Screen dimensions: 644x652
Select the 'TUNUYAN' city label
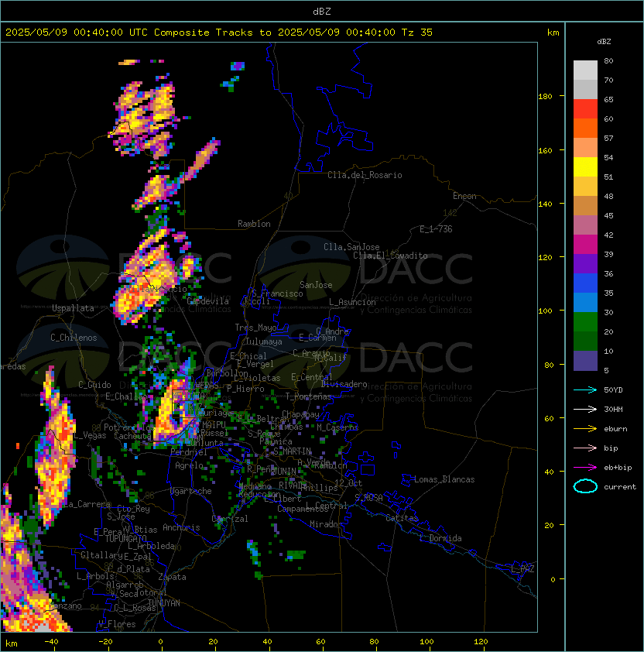point(164,603)
